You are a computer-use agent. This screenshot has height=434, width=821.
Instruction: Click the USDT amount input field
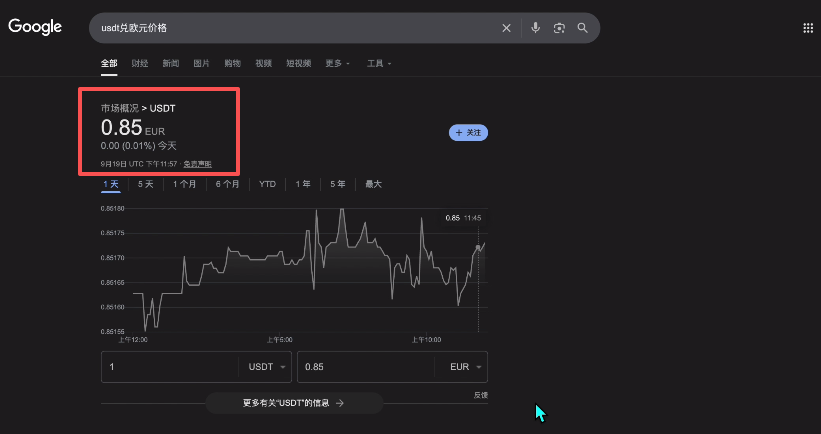click(x=170, y=367)
